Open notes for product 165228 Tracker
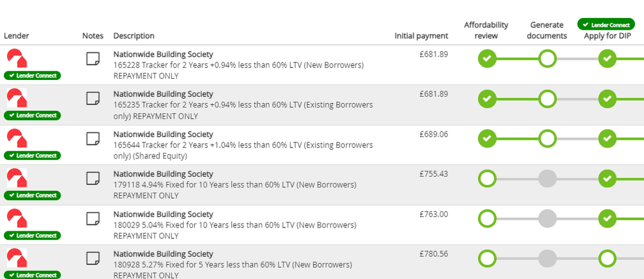Screen dimensions: 644x279 (x=93, y=59)
